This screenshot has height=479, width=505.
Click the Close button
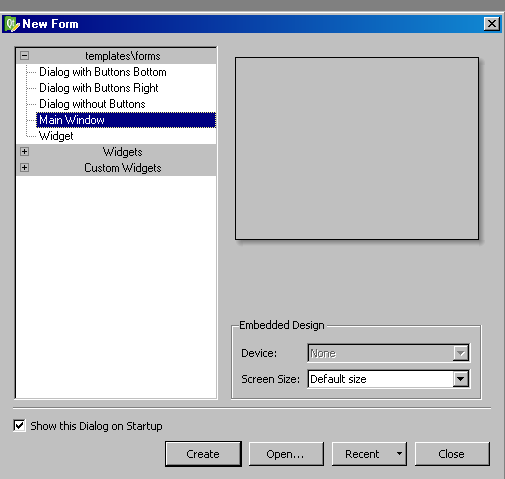click(452, 454)
